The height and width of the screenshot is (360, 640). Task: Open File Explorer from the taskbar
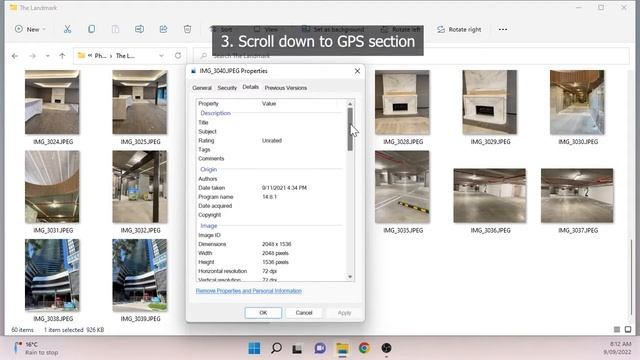342,348
